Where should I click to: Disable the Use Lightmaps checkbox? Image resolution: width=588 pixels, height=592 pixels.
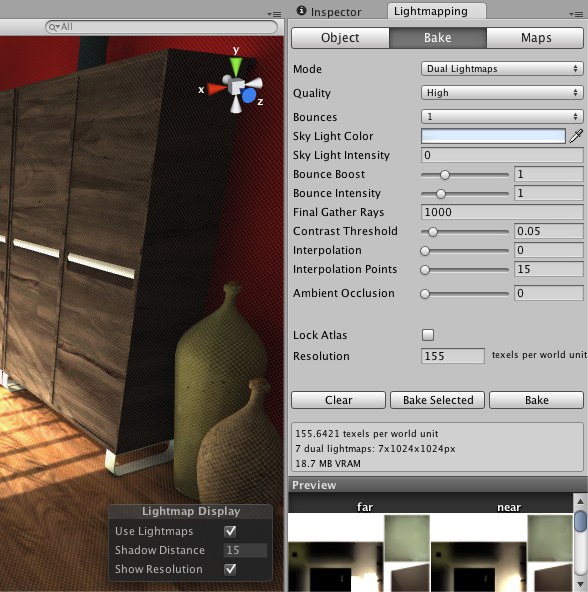pyautogui.click(x=230, y=531)
